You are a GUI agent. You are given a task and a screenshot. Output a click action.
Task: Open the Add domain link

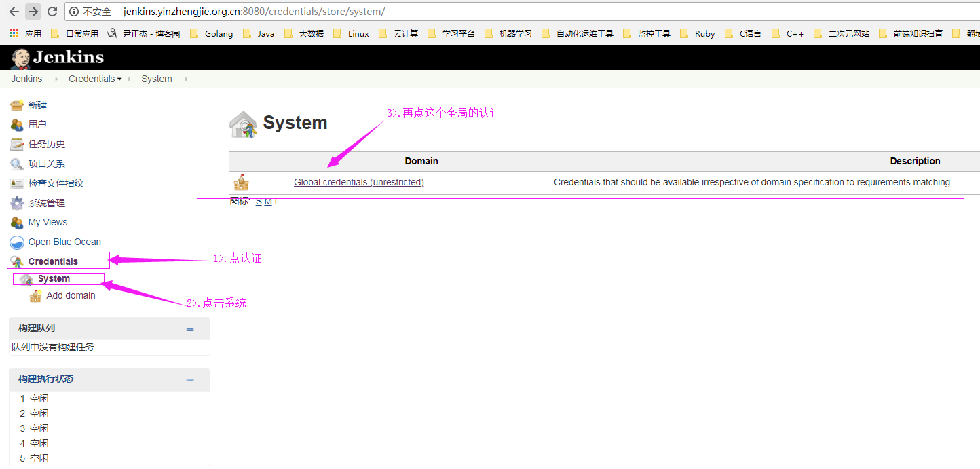(x=71, y=295)
